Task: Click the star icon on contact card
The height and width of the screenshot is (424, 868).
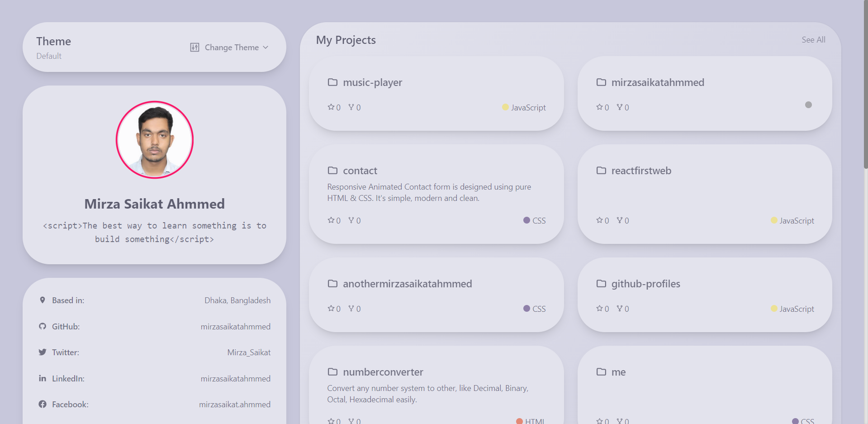Action: click(331, 220)
